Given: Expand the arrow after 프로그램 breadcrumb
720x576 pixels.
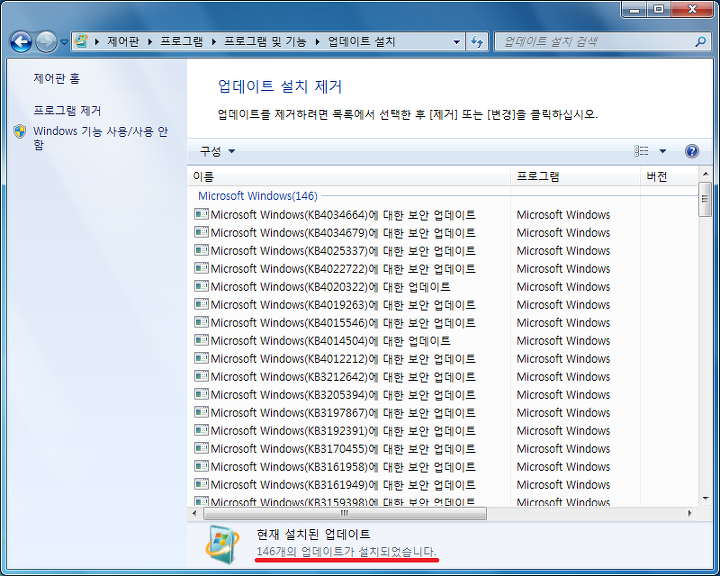Looking at the screenshot, I should click(214, 42).
